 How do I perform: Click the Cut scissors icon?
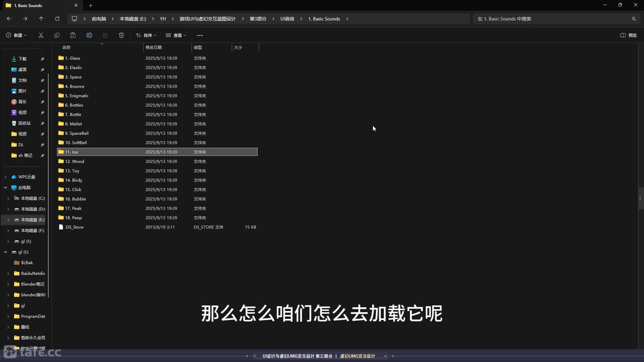(x=41, y=35)
